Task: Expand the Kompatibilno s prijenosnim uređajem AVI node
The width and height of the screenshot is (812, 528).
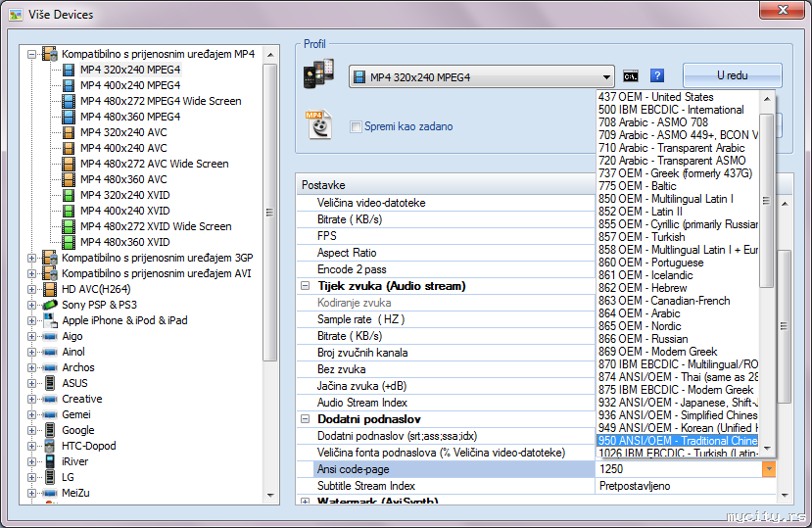Action: click(x=31, y=273)
